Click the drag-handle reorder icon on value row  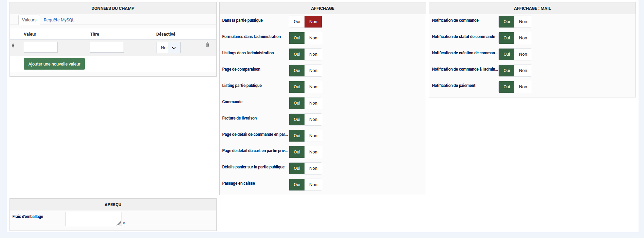[13, 45]
